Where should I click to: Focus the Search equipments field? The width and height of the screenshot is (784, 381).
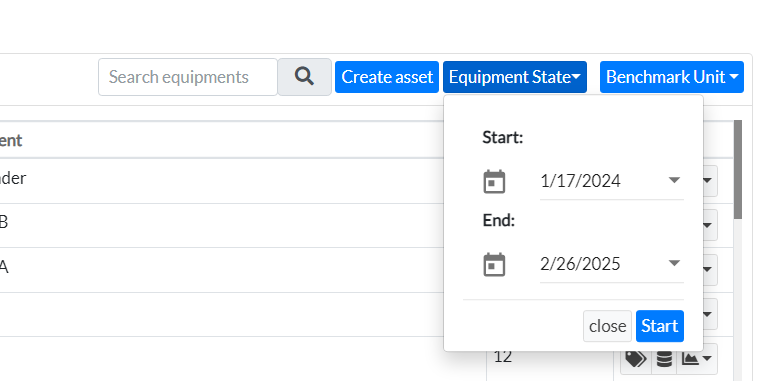pos(188,77)
